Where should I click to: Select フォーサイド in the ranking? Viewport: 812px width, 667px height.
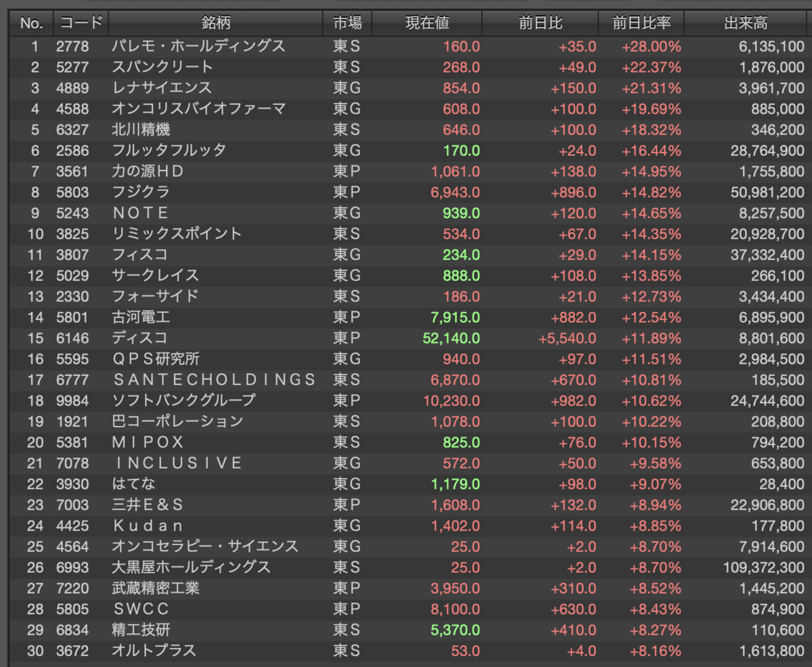tap(155, 297)
